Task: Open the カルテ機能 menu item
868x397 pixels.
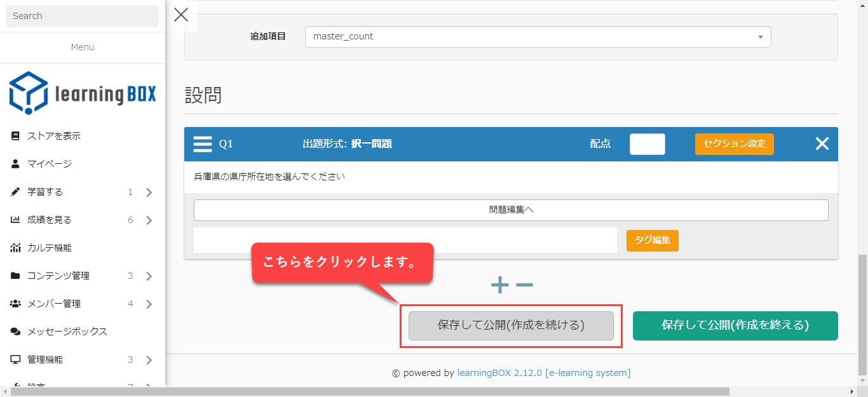Action: [50, 248]
